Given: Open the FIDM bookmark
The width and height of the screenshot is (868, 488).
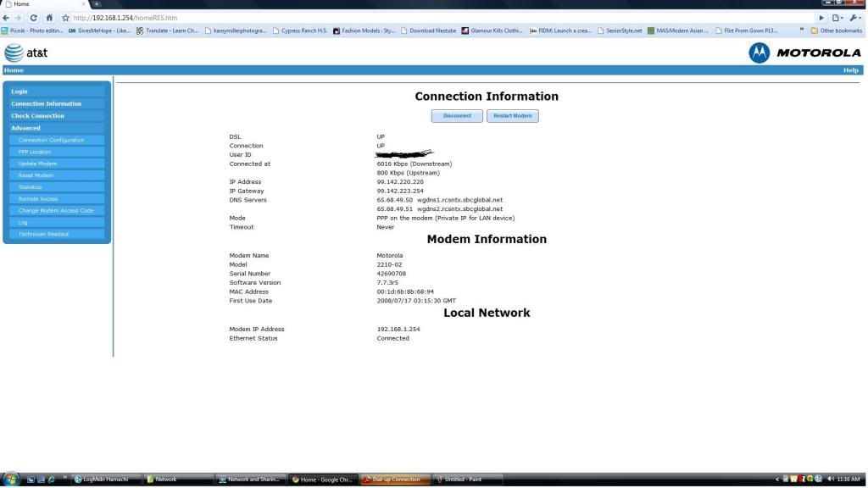Looking at the screenshot, I should pos(560,31).
